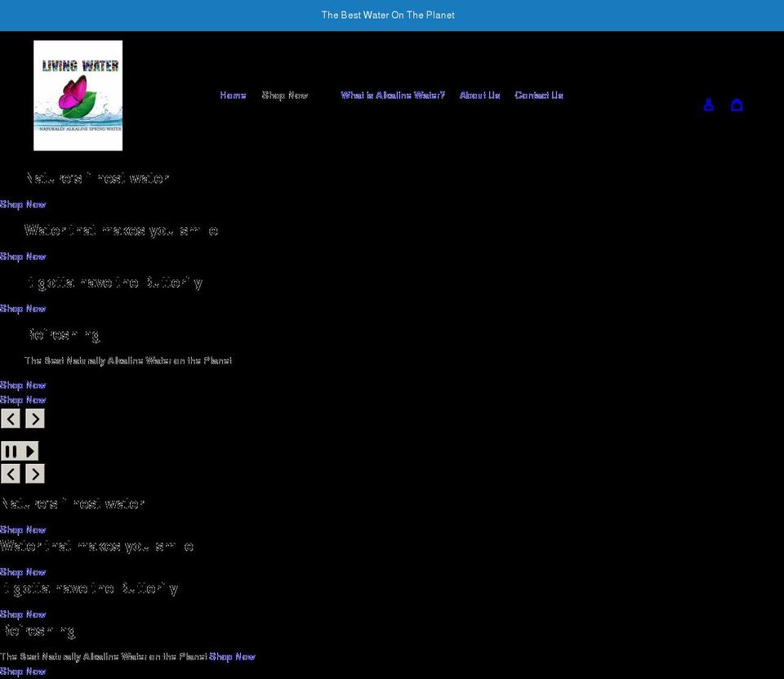This screenshot has height=679, width=784.
Task: Click the lower carousel's left arrow
Action: point(10,472)
